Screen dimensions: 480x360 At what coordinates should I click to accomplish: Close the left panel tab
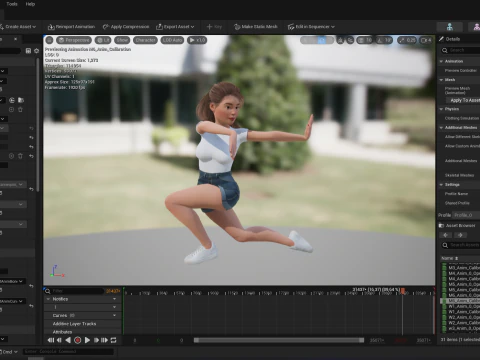click(15, 39)
